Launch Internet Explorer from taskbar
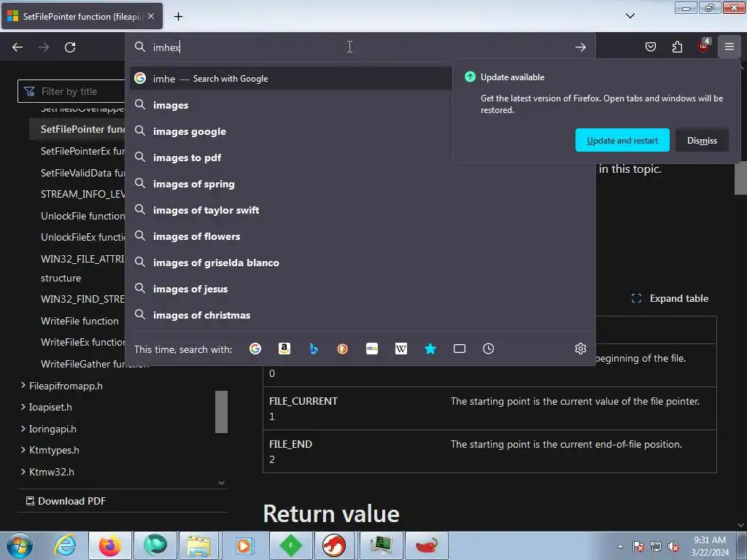The height and width of the screenshot is (560, 747). (65, 545)
